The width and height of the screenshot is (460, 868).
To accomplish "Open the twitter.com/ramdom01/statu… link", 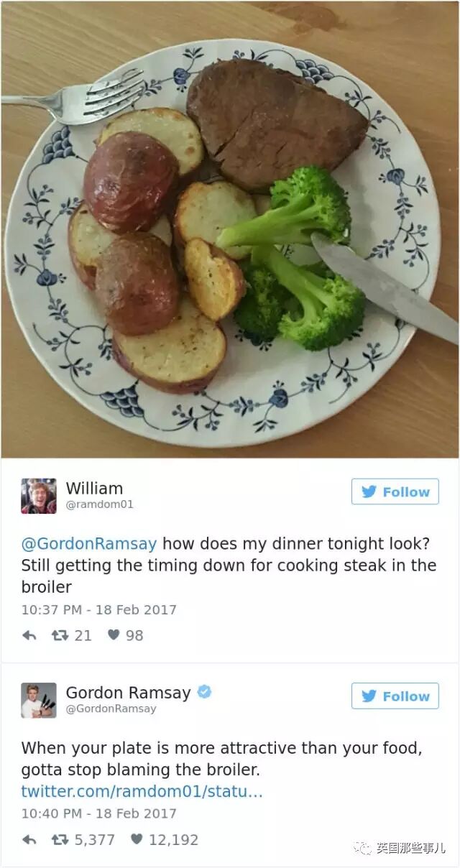I will [x=142, y=791].
